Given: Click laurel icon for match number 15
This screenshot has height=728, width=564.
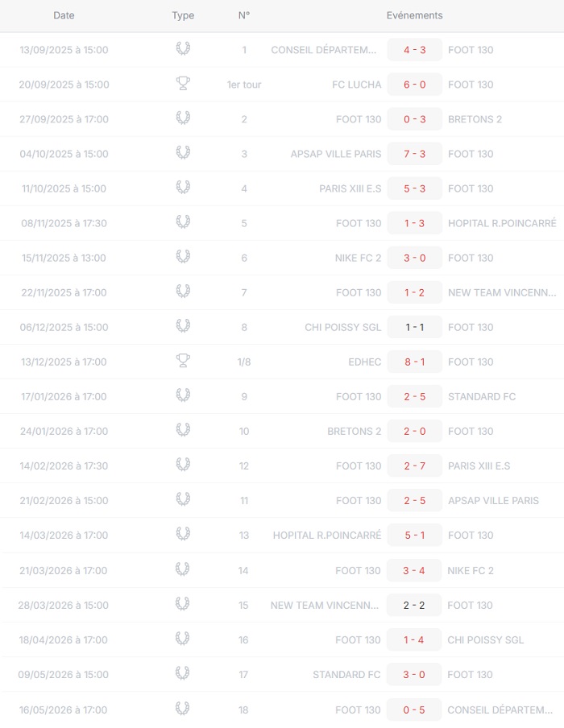Looking at the screenshot, I should pos(182,604).
